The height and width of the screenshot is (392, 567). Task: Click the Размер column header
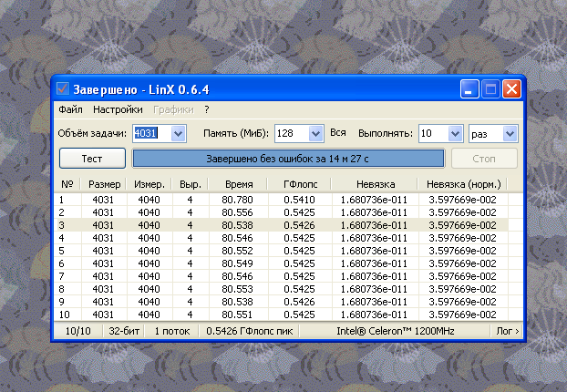104,184
